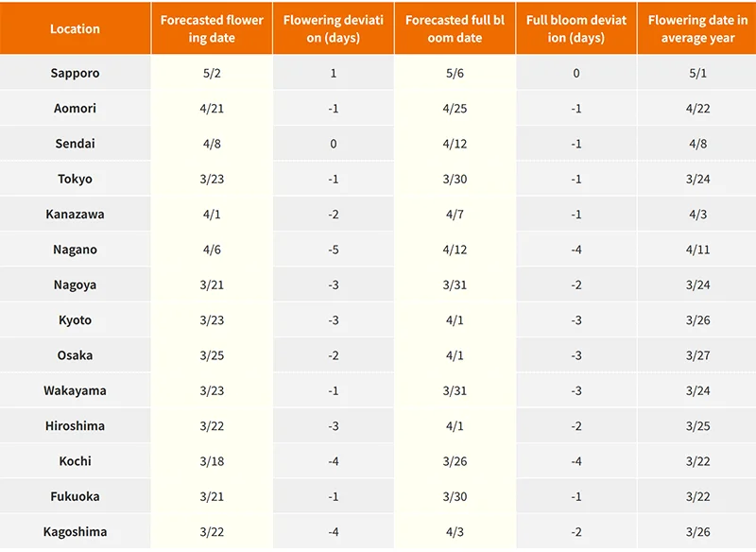The height and width of the screenshot is (552, 756).
Task: Select Sapporo's forecasted full bloom date 5/6
Action: pos(455,73)
